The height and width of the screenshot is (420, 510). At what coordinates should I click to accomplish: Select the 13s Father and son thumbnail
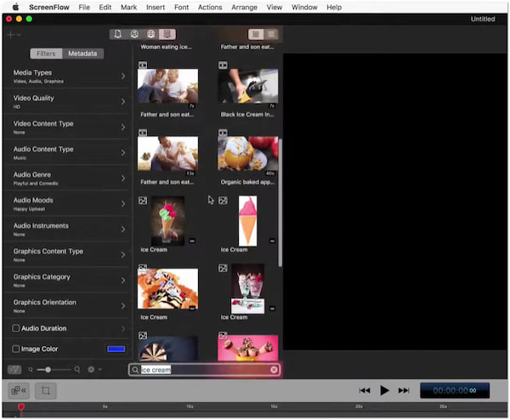(167, 154)
